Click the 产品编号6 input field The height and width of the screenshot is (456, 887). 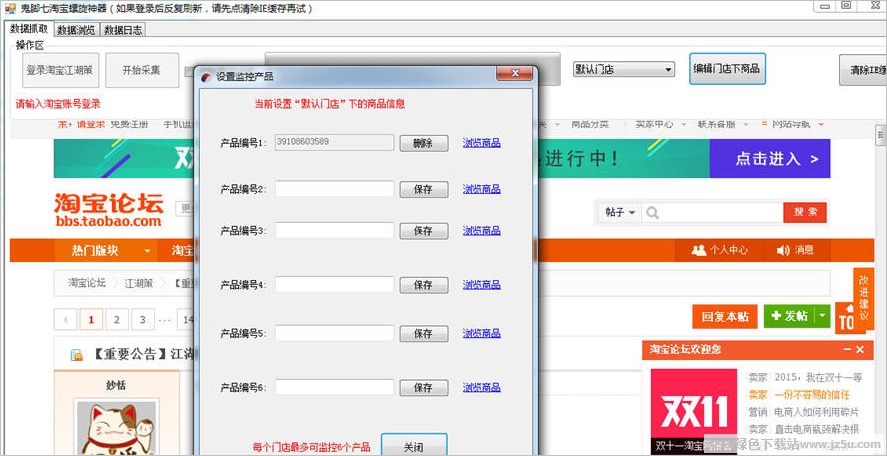[334, 387]
